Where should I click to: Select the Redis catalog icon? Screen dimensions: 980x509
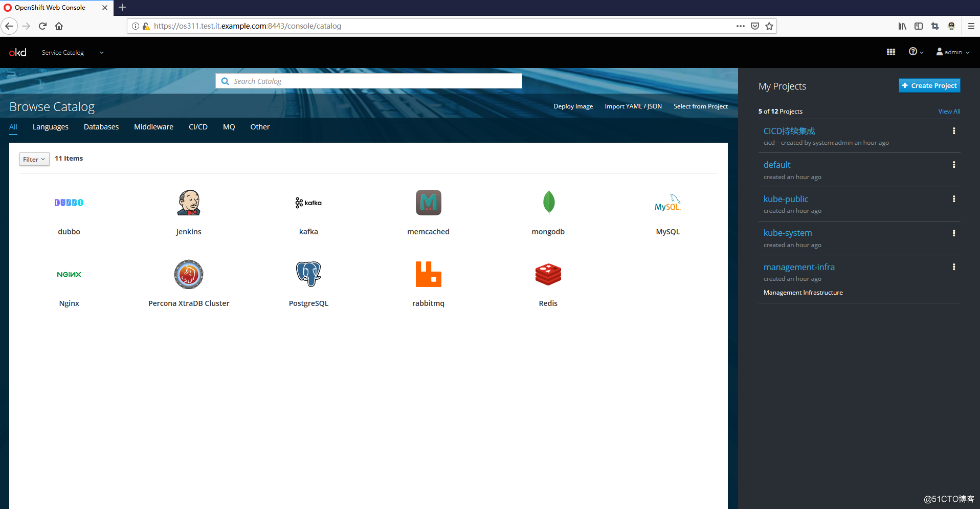pyautogui.click(x=548, y=274)
